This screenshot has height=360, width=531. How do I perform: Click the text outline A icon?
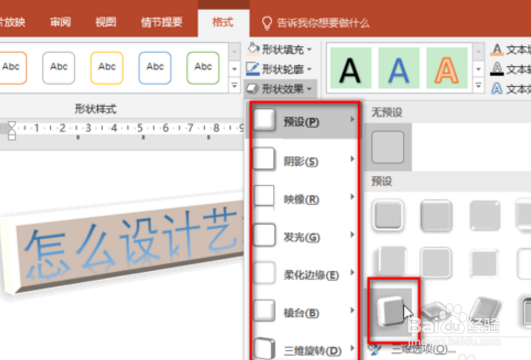tap(497, 69)
